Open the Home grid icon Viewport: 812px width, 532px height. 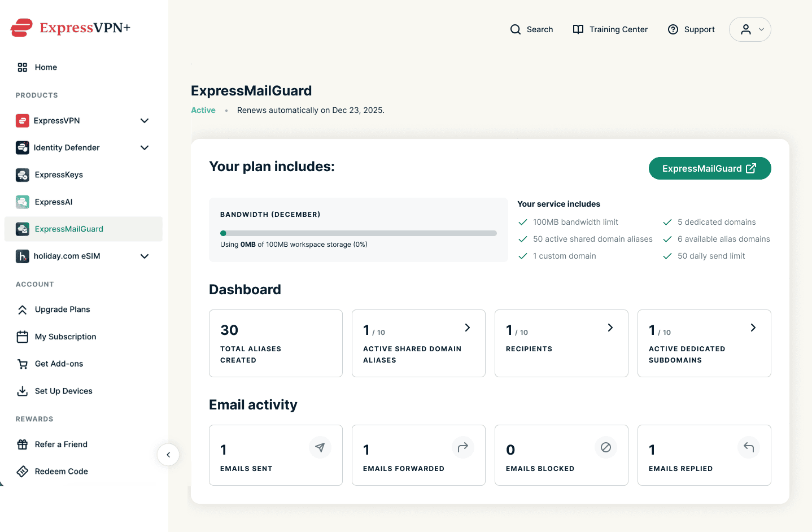coord(23,67)
